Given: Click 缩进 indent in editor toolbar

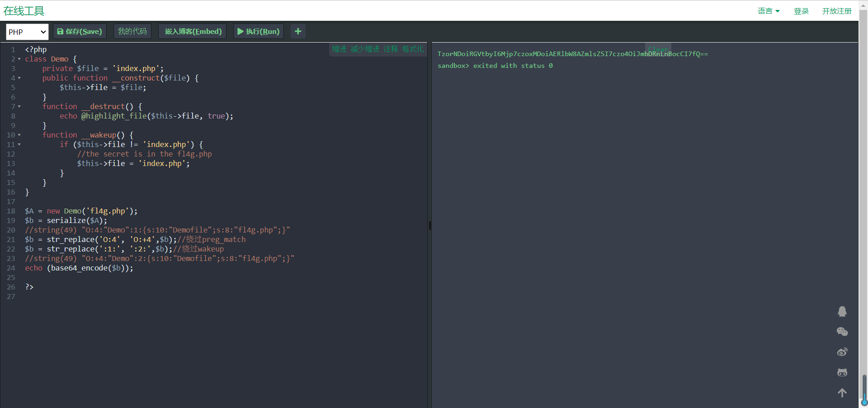Looking at the screenshot, I should [339, 49].
